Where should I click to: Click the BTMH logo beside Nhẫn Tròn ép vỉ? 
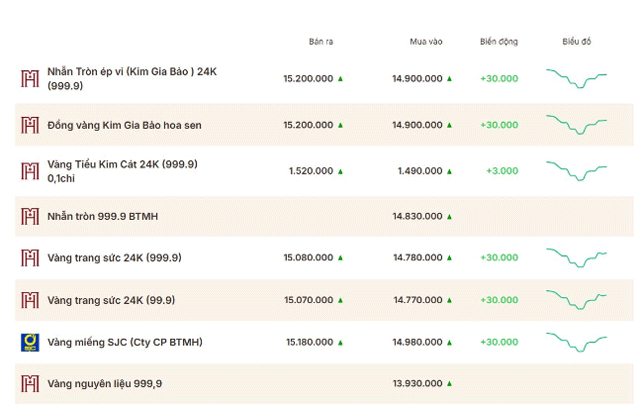pyautogui.click(x=30, y=78)
